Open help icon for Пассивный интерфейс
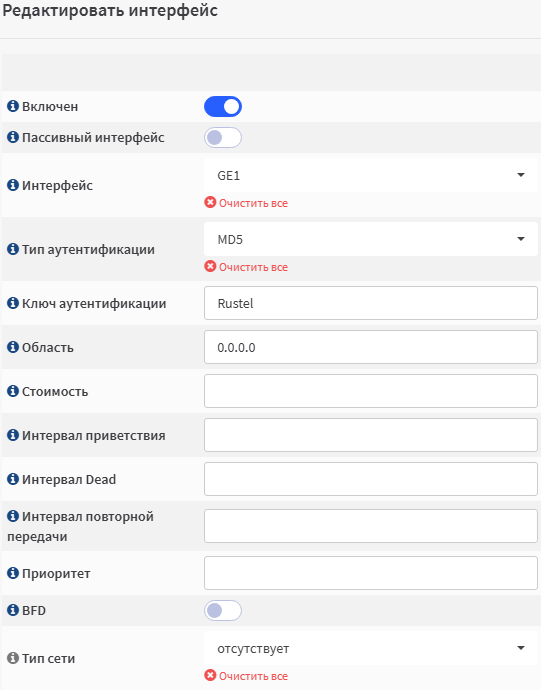 [13, 137]
